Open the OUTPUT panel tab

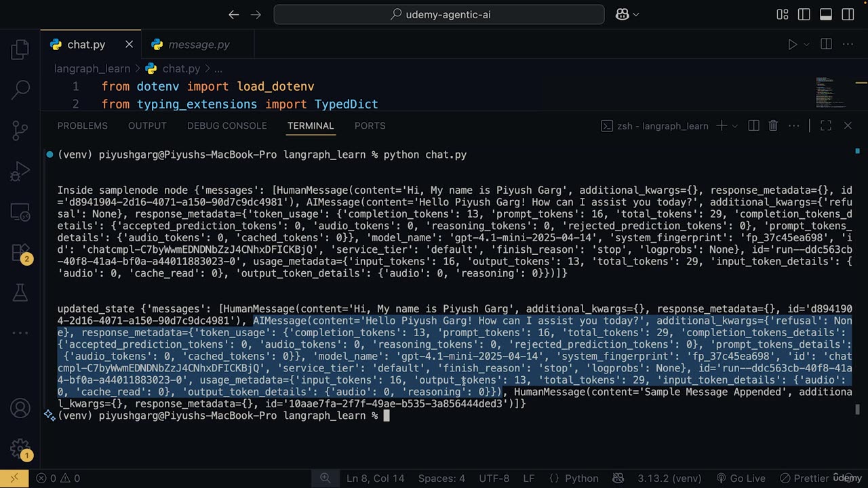pyautogui.click(x=147, y=125)
